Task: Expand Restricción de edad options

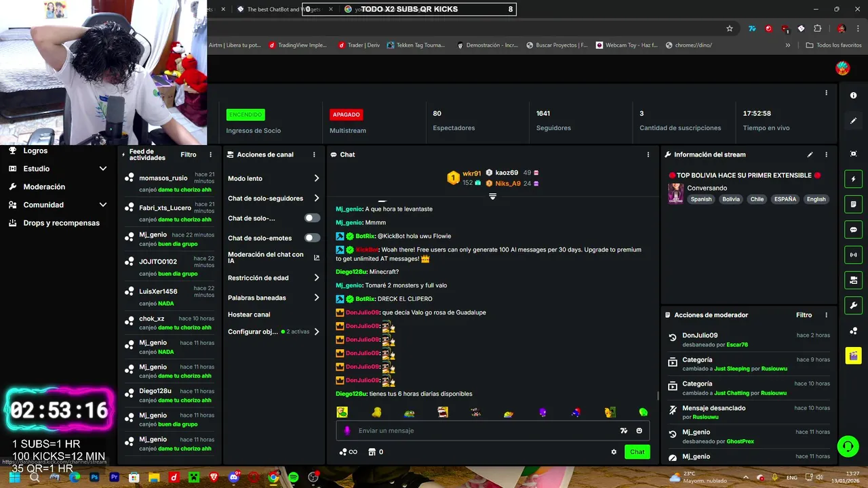Action: [317, 278]
